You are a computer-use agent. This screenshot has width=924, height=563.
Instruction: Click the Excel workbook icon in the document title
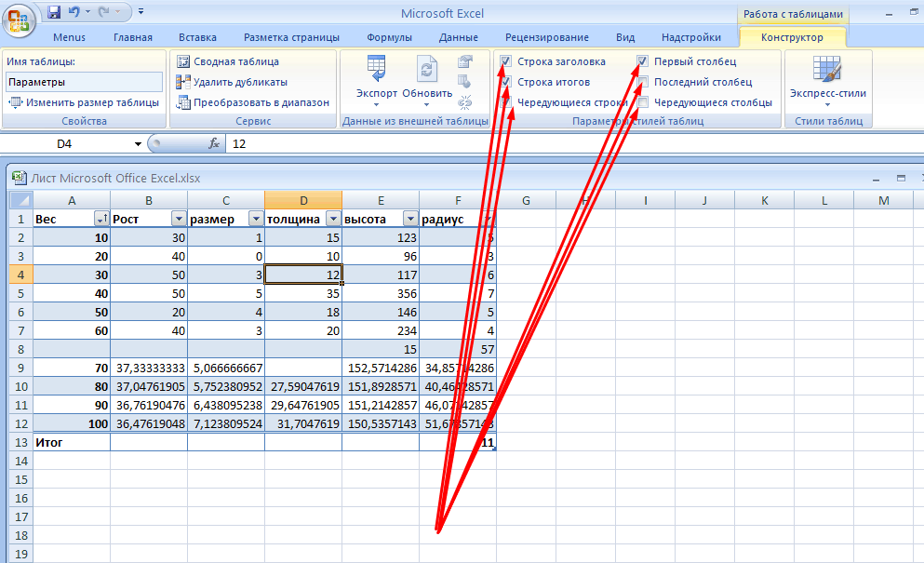coord(20,178)
